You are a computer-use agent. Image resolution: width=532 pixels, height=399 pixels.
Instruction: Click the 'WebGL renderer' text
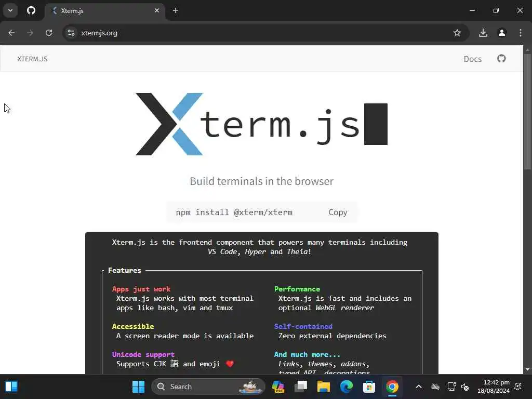click(x=345, y=308)
